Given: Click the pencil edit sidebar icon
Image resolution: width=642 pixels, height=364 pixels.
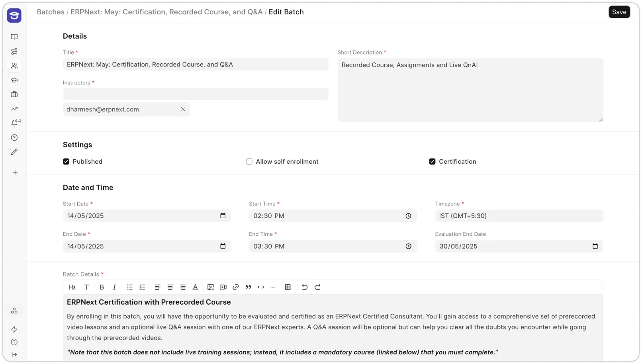Looking at the screenshot, I should (x=14, y=152).
